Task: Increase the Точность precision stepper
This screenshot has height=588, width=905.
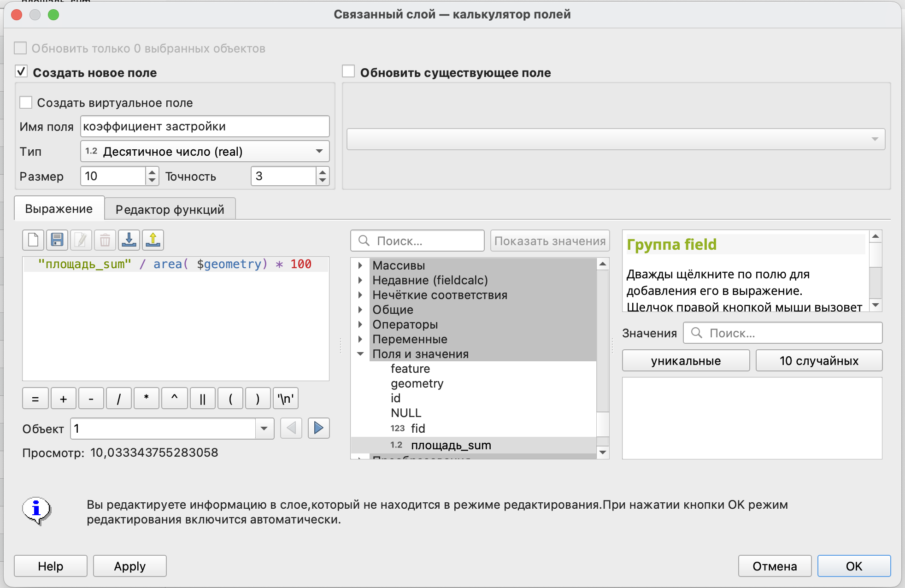Action: pos(323,172)
